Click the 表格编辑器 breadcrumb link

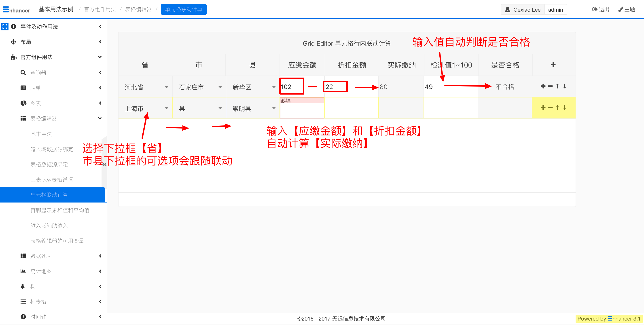click(138, 9)
